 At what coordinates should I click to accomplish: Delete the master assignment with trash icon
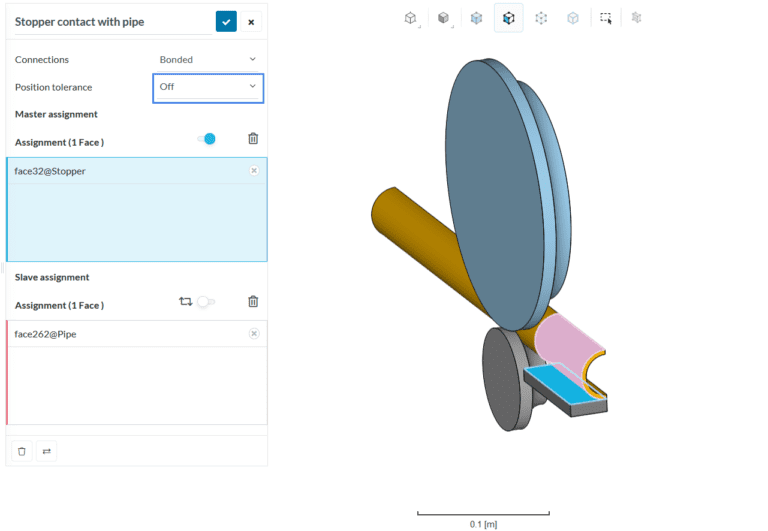(253, 139)
